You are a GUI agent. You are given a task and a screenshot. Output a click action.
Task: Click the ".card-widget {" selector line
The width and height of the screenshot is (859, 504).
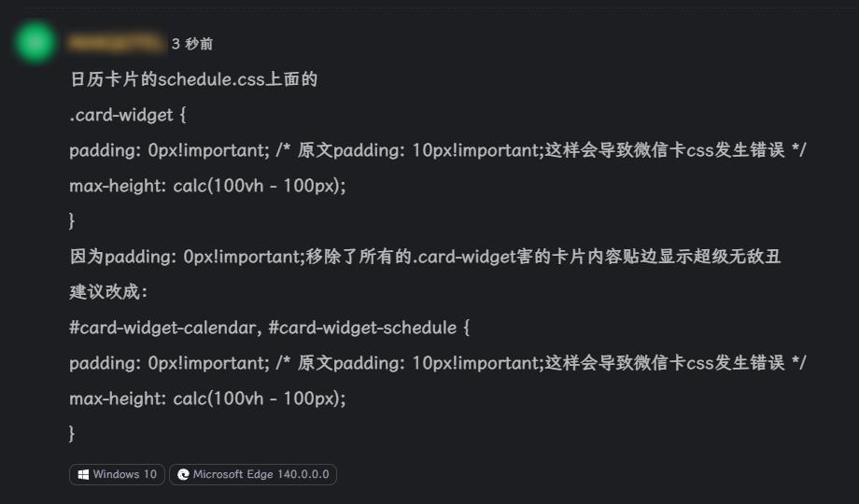[128, 115]
